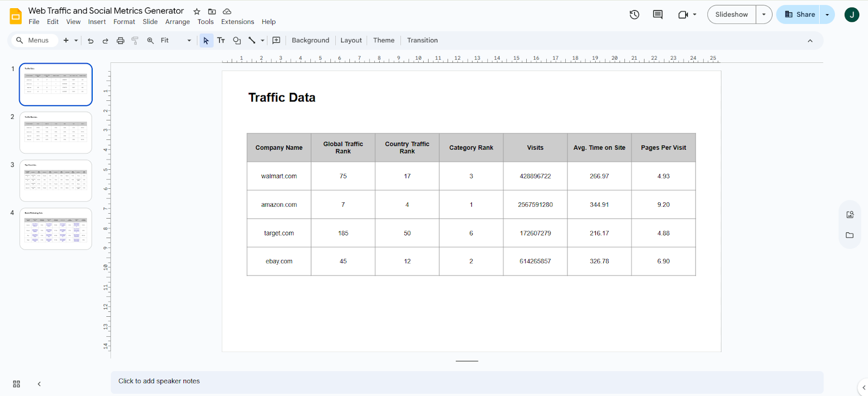The image size is (868, 396).
Task: Open the Tools menu
Action: (206, 22)
